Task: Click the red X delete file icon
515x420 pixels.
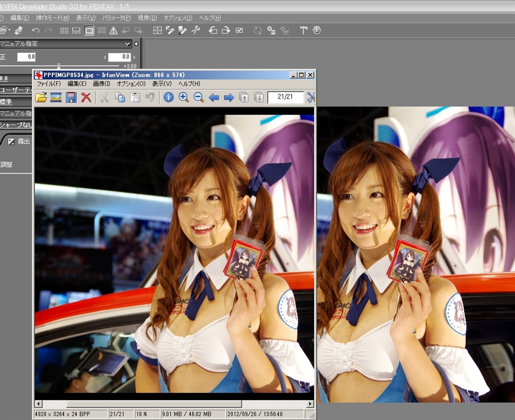Action: pos(86,98)
